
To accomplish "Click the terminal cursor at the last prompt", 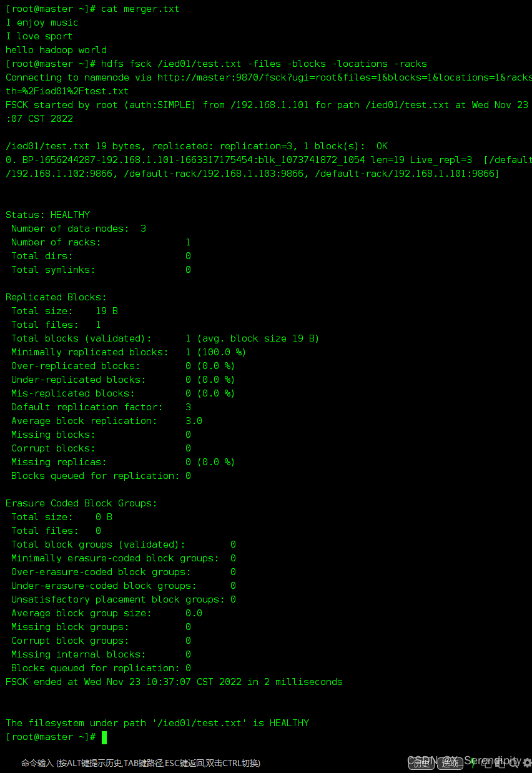I will point(104,737).
